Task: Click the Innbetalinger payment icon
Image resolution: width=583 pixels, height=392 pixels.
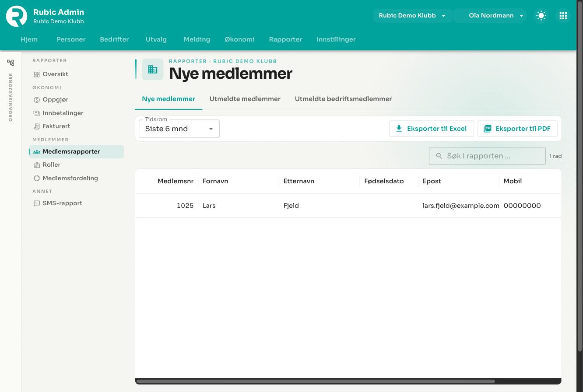Action: (x=37, y=113)
